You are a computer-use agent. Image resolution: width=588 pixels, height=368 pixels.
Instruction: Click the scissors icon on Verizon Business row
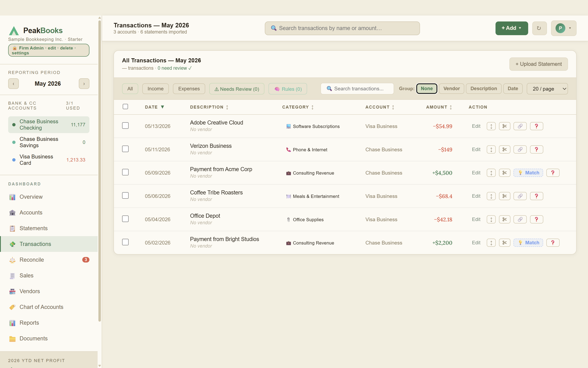point(504,149)
